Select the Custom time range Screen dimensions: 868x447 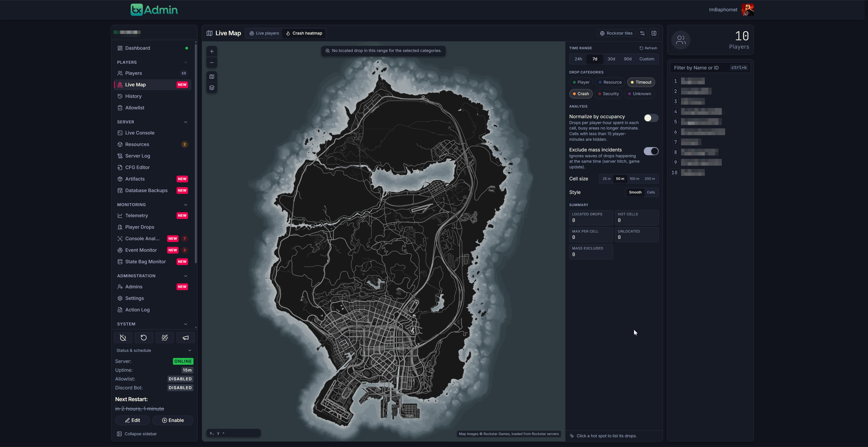click(647, 59)
